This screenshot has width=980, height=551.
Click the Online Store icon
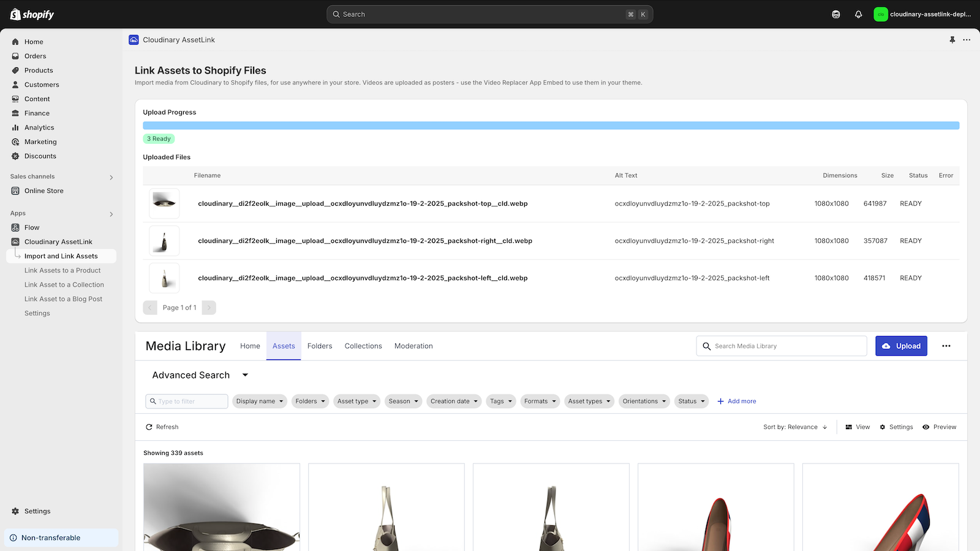pos(15,190)
